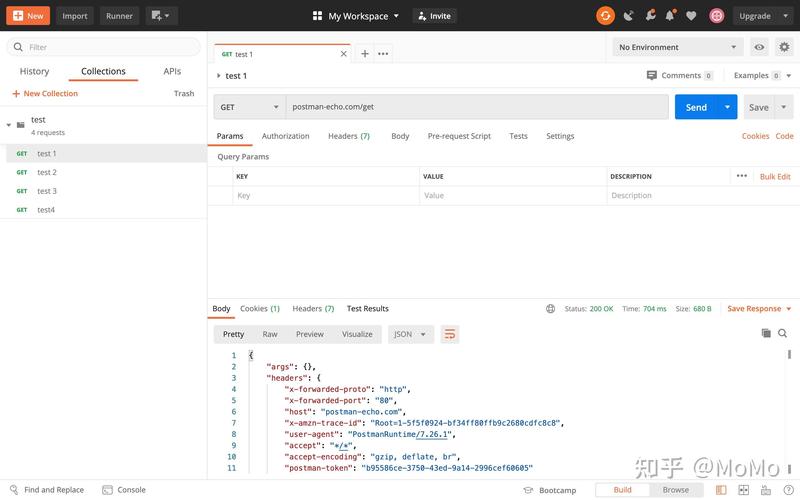Open the notifications bell icon

pos(670,15)
